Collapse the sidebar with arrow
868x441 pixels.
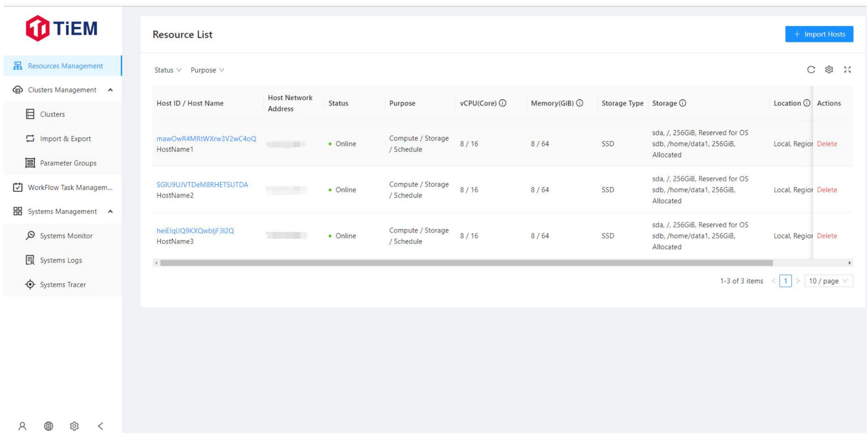100,426
